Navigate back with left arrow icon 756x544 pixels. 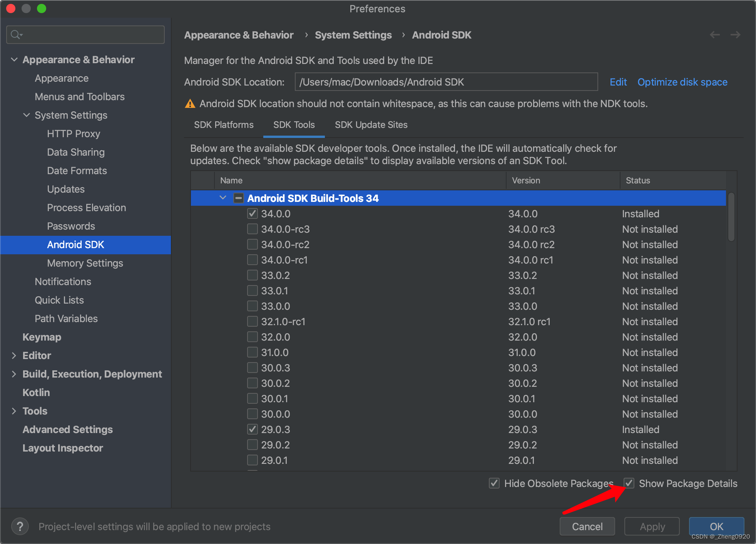click(x=715, y=35)
